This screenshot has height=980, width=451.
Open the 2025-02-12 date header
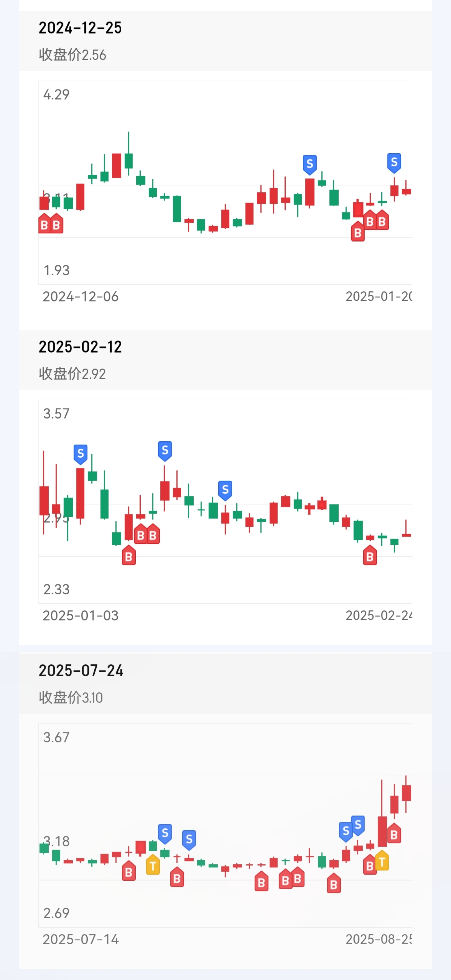coord(80,347)
